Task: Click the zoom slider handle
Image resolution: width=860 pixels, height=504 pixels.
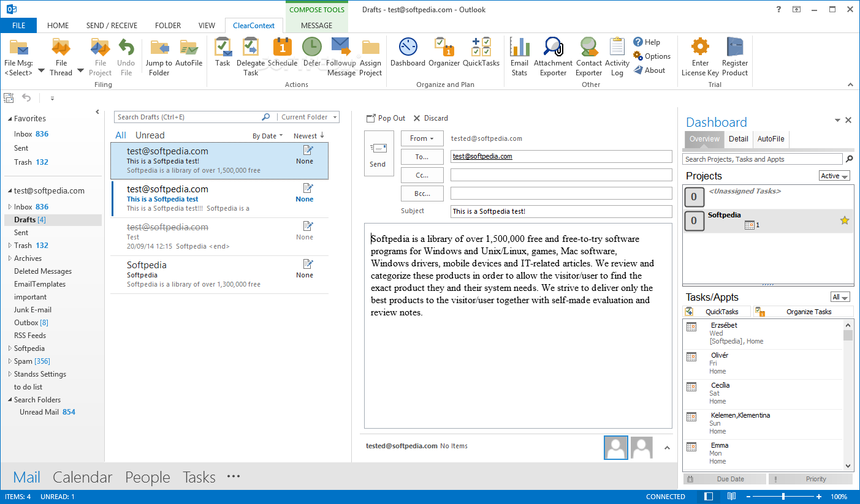Action: pyautogui.click(x=783, y=497)
